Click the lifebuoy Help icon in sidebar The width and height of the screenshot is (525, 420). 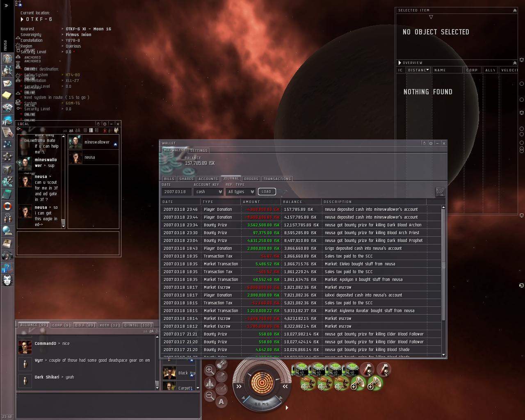click(7, 206)
